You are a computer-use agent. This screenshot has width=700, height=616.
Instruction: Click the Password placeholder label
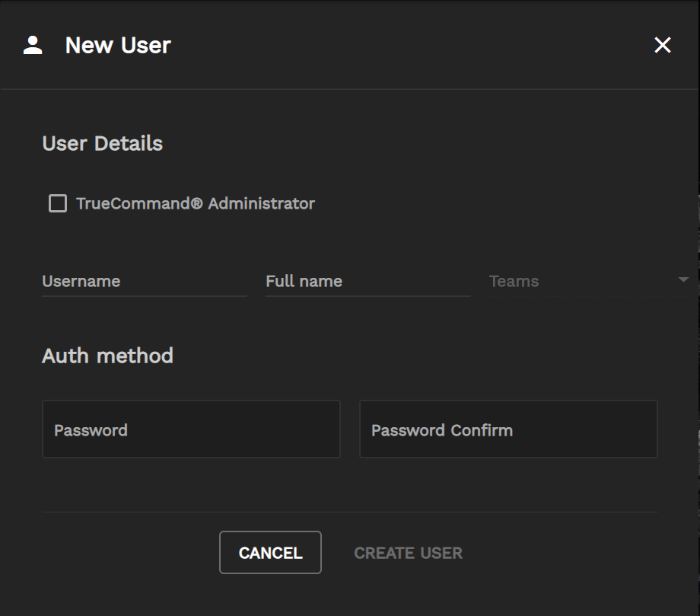point(91,430)
